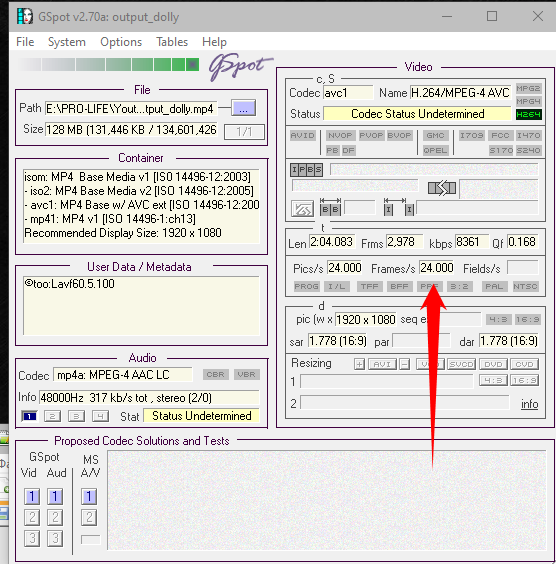Click the green H264 indicator
556x564 pixels.
[528, 114]
